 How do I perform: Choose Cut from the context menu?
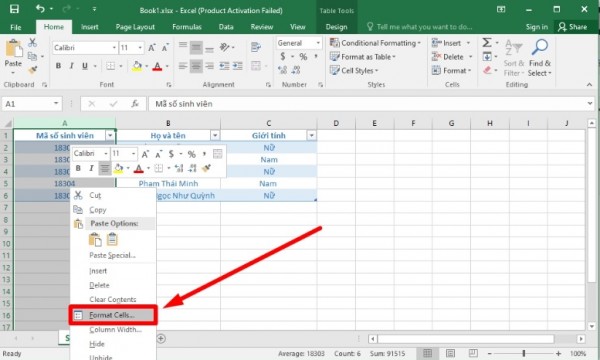pos(113,195)
